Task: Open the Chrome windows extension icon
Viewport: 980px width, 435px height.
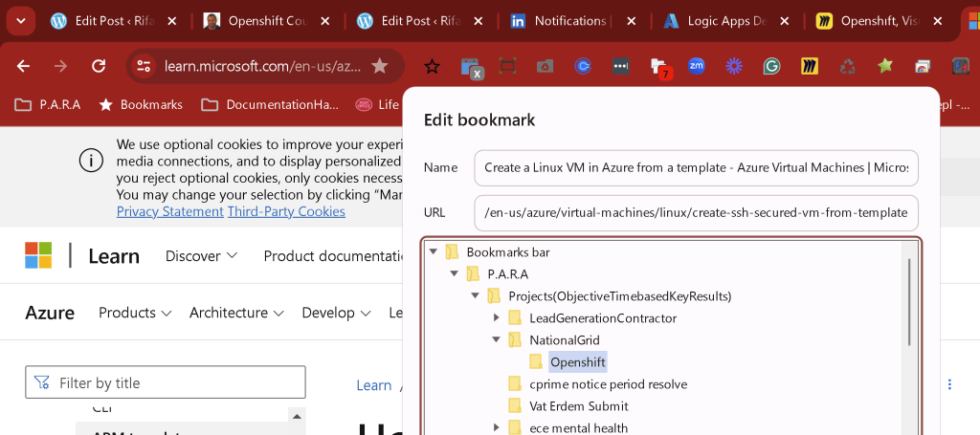Action: point(923,66)
